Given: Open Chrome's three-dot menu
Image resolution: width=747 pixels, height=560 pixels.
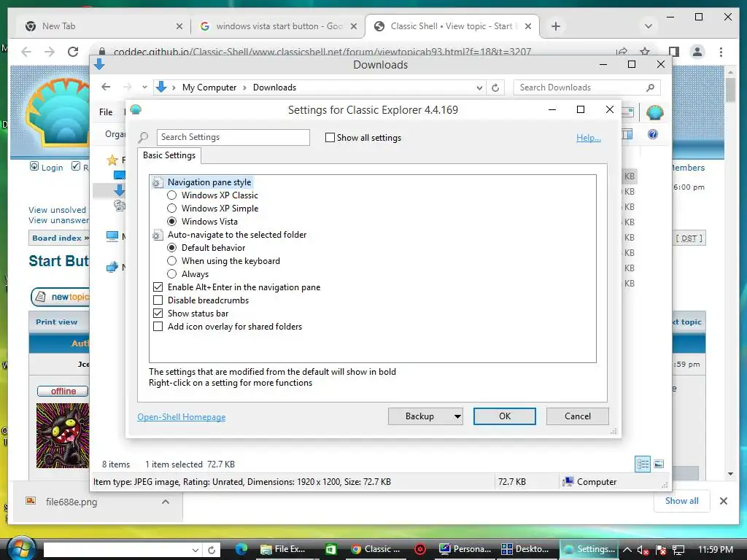Looking at the screenshot, I should (x=721, y=52).
